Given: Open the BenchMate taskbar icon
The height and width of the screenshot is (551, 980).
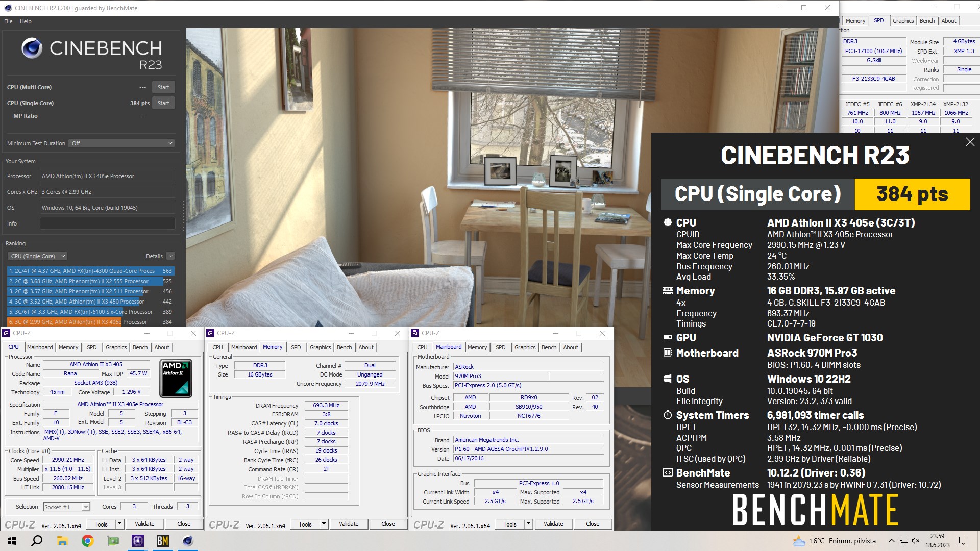Looking at the screenshot, I should 163,541.
